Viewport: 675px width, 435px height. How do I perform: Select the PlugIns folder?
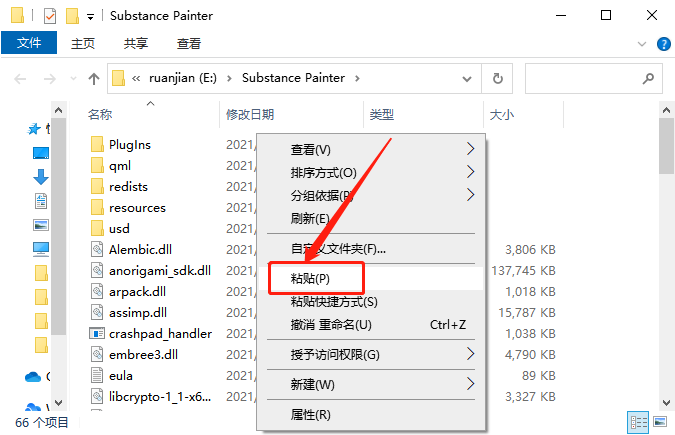(130, 144)
